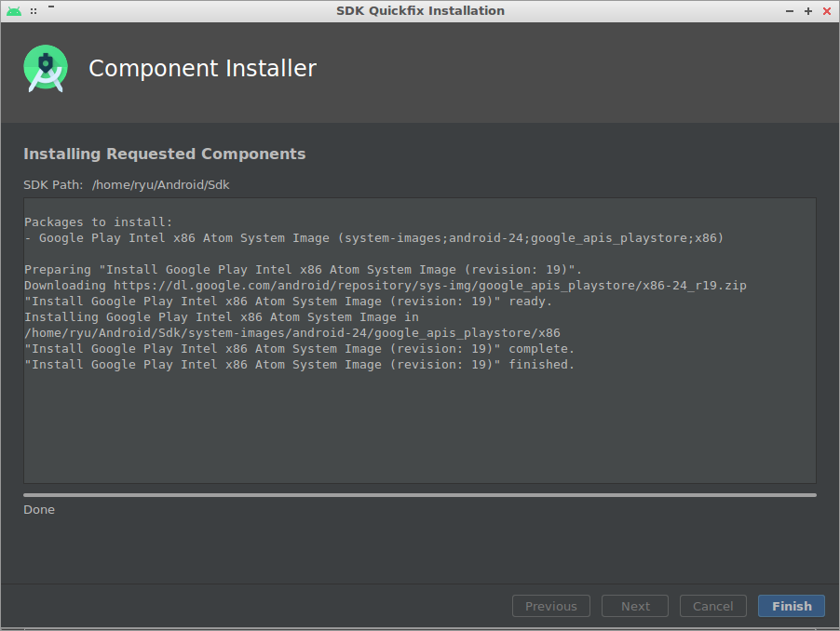
Task: Click the 'SDK Path:' label
Action: tap(53, 184)
